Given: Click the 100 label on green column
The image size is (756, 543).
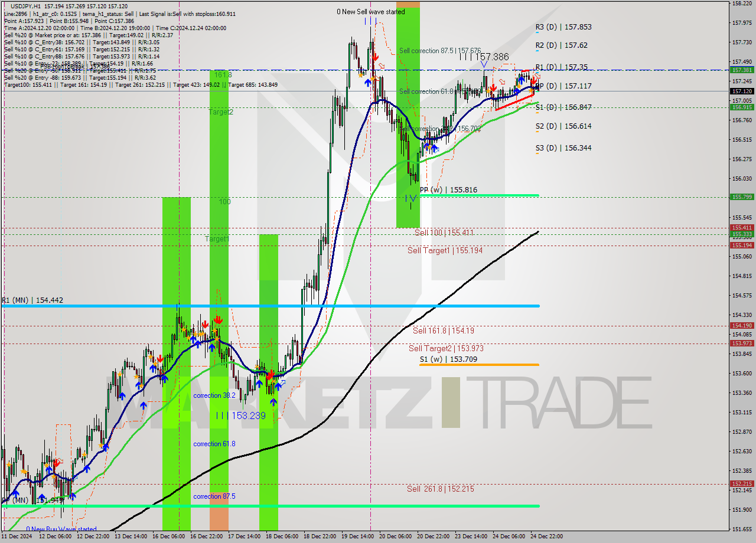Looking at the screenshot, I should 224,202.
